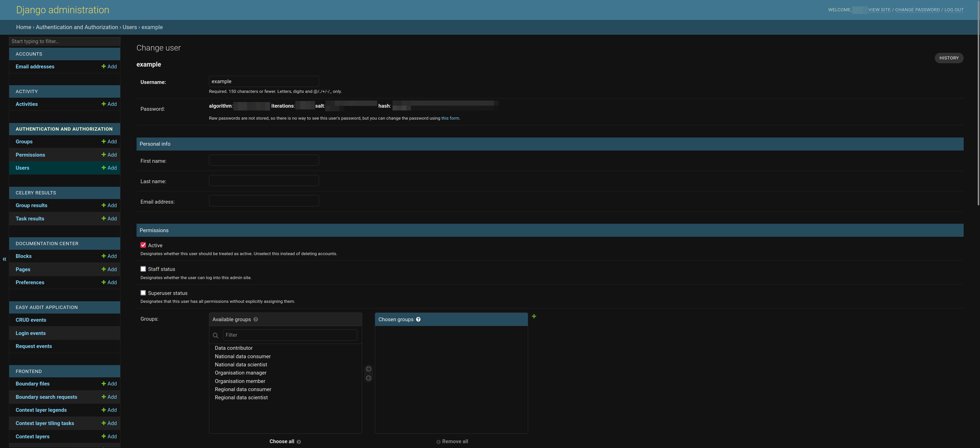The height and width of the screenshot is (448, 980).
Task: Open the Users section in sidebar
Action: pyautogui.click(x=22, y=168)
